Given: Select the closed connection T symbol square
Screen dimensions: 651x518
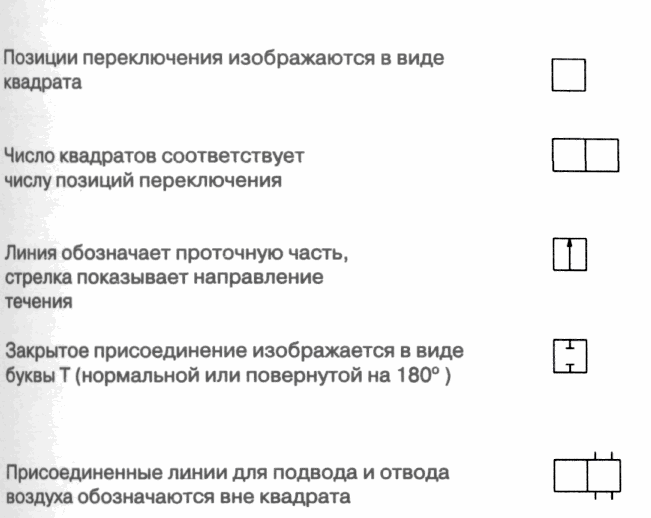Looking at the screenshot, I should coord(570,356).
